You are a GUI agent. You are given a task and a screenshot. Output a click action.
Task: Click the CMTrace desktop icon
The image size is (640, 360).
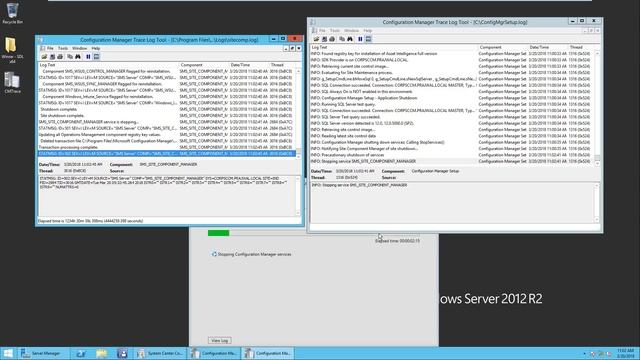click(x=12, y=83)
